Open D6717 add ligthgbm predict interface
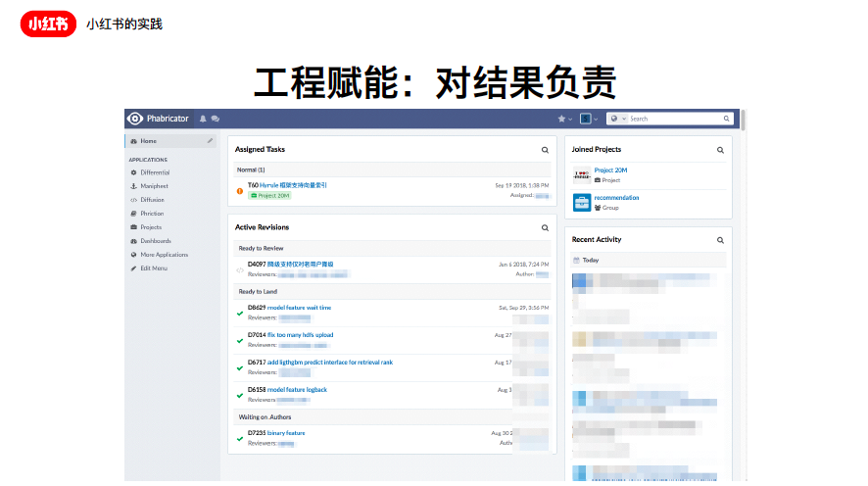 click(x=330, y=362)
